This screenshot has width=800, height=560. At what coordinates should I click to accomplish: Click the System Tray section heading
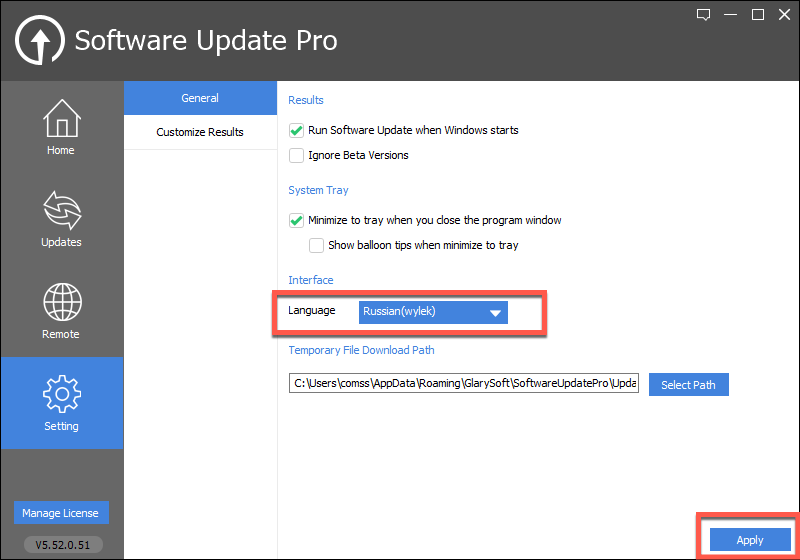tap(318, 190)
